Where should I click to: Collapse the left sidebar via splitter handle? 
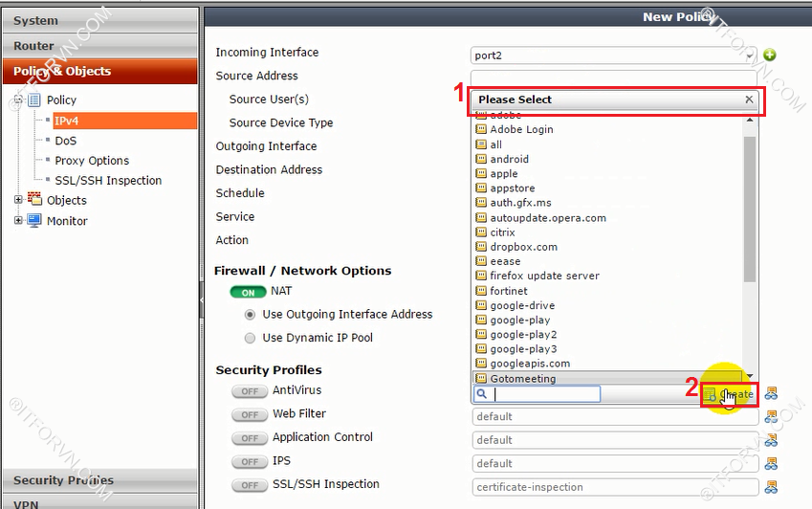pos(202,299)
